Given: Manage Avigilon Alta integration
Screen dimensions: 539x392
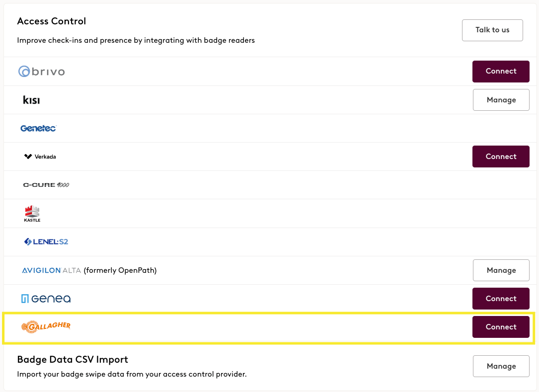Looking at the screenshot, I should 501,270.
